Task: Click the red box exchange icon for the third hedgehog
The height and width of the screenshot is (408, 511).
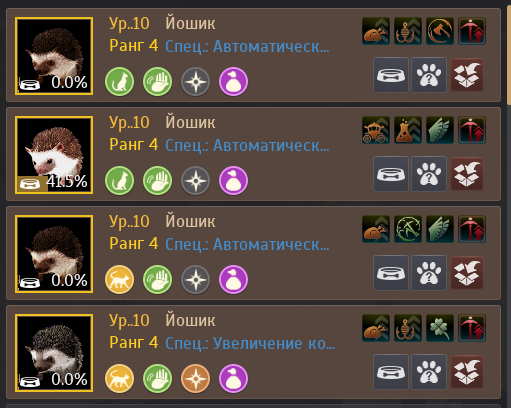Action: tap(467, 273)
